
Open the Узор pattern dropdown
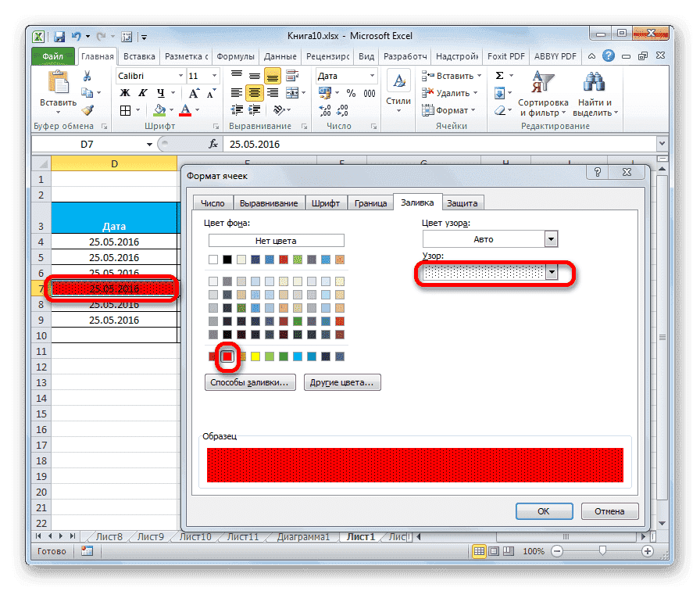(552, 272)
